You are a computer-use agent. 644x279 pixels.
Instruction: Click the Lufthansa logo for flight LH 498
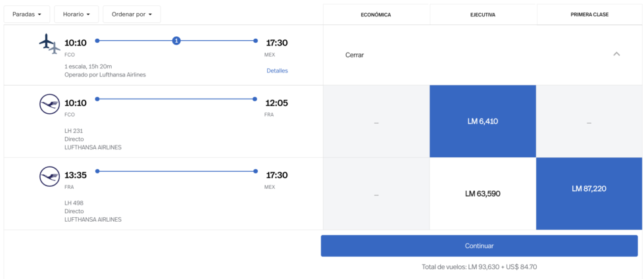(50, 176)
